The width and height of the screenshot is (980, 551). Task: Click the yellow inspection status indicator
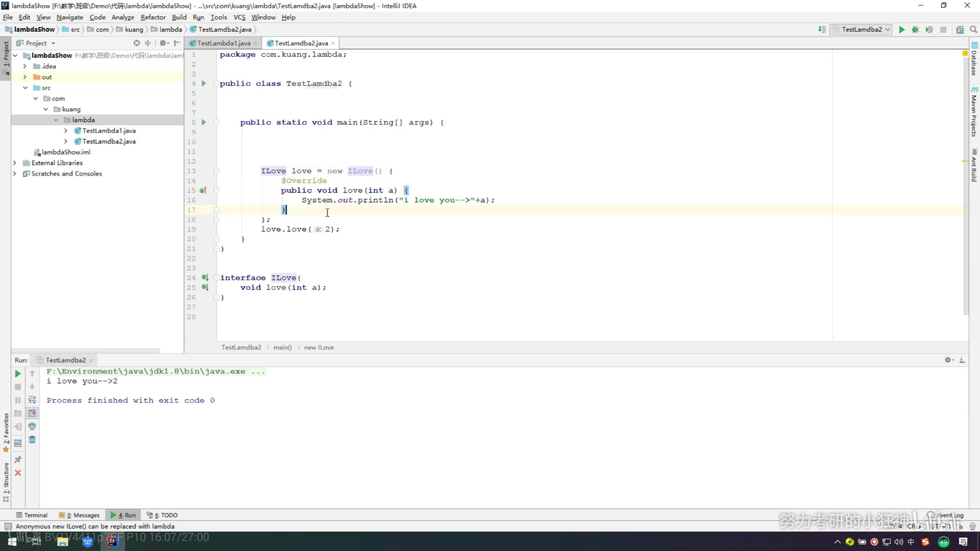click(x=965, y=54)
